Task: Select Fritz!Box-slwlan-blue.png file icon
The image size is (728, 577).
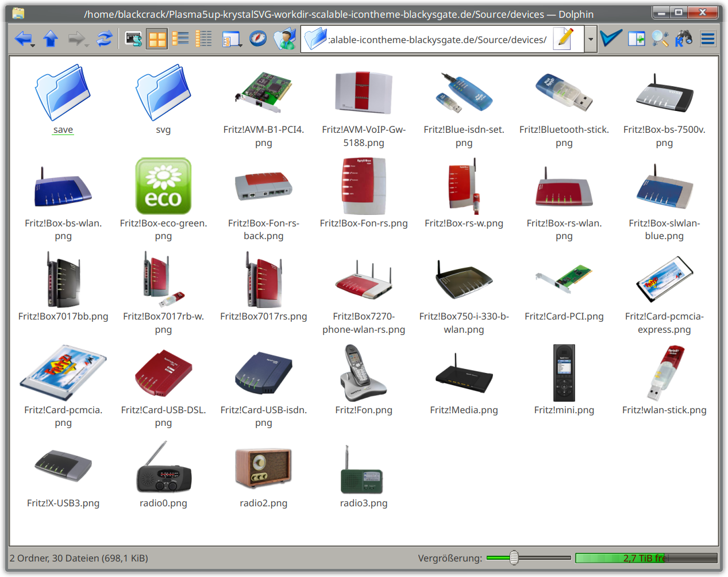Action: tap(664, 186)
